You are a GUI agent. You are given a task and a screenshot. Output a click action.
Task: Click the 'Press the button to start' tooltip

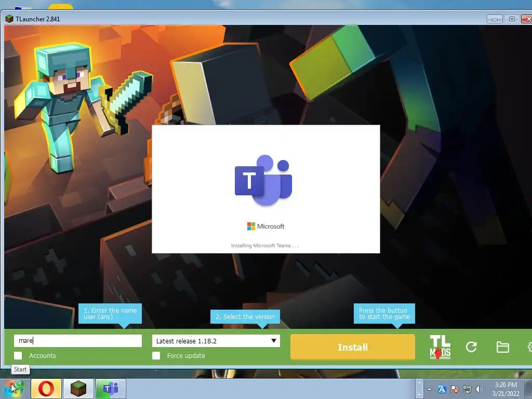click(384, 313)
